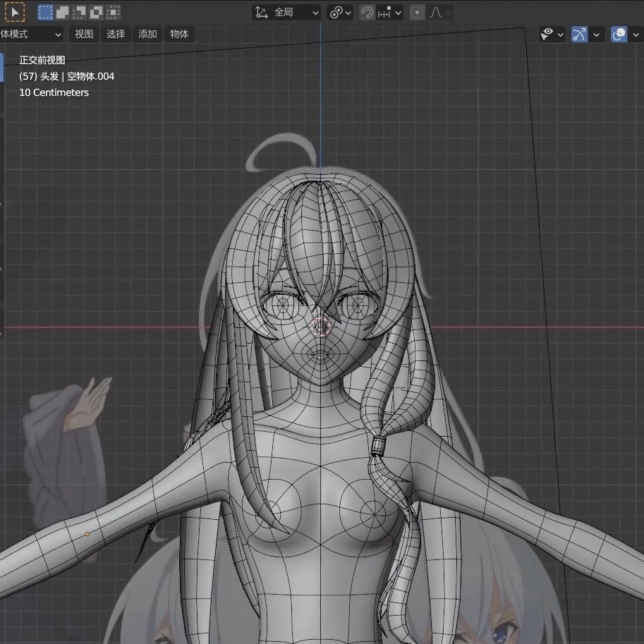Select the Tweak select tool icon
Screen dimensions: 644x644
(x=15, y=12)
